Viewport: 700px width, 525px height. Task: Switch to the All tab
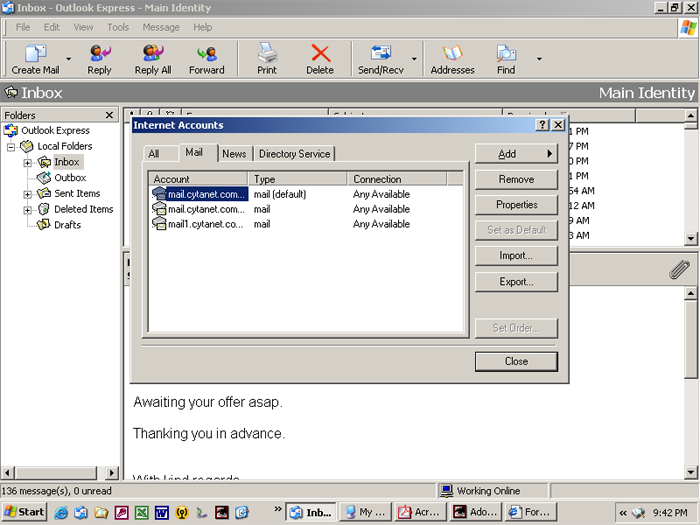[154, 154]
